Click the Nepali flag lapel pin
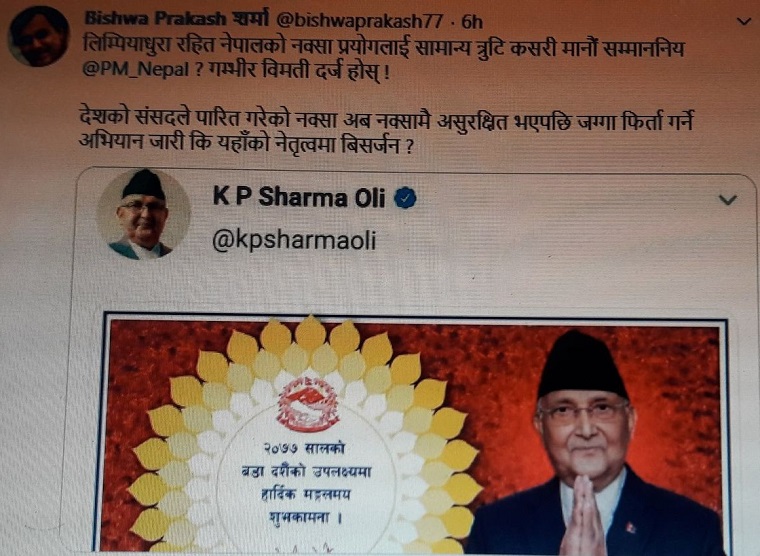The width and height of the screenshot is (760, 556). tap(631, 527)
